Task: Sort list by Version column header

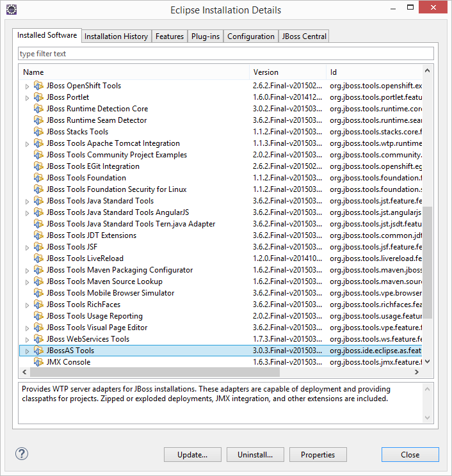Action: coord(287,72)
